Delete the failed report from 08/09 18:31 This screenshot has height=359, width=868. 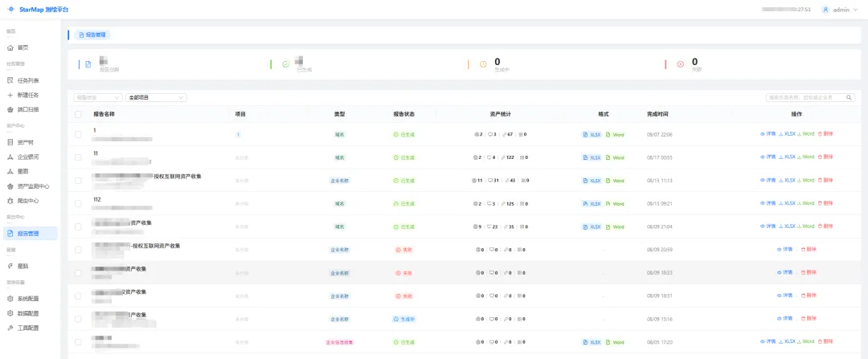(809, 296)
